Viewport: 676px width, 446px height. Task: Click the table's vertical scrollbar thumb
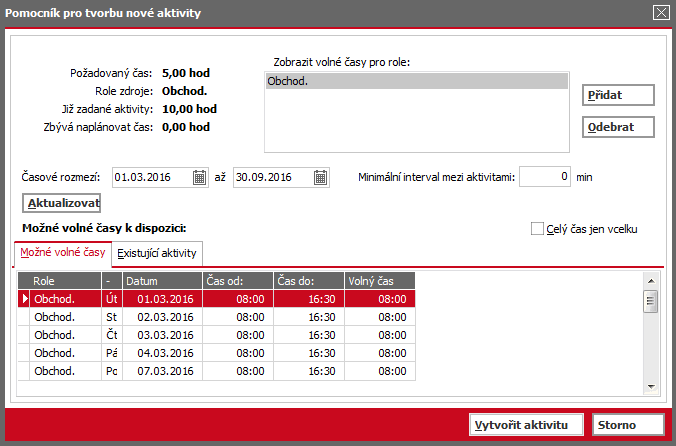point(651,302)
